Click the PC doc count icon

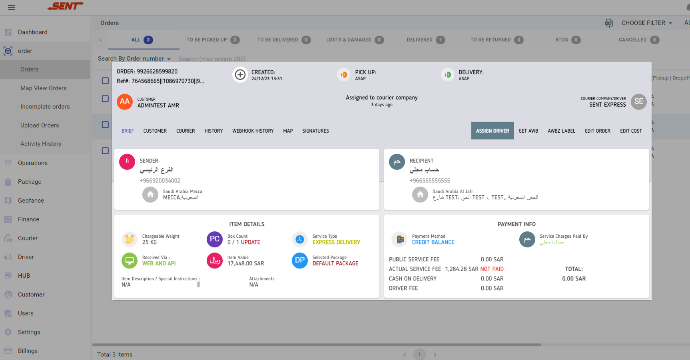pos(214,239)
